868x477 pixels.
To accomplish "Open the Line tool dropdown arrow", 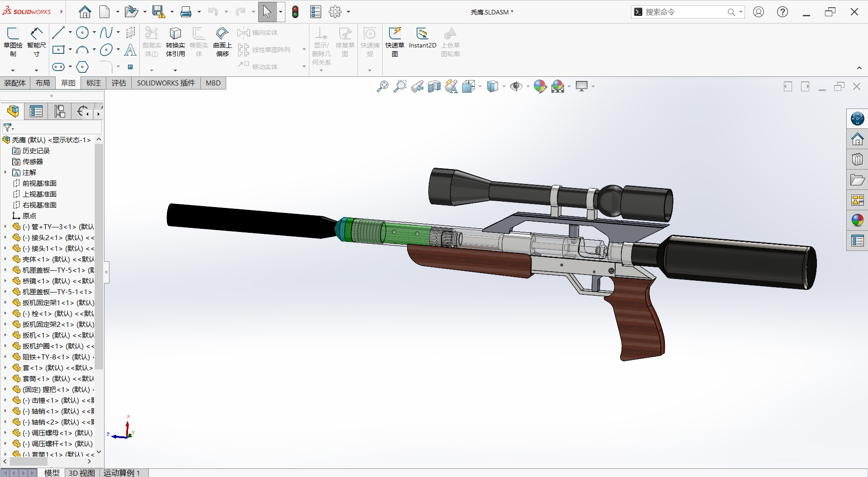I will (x=70, y=33).
